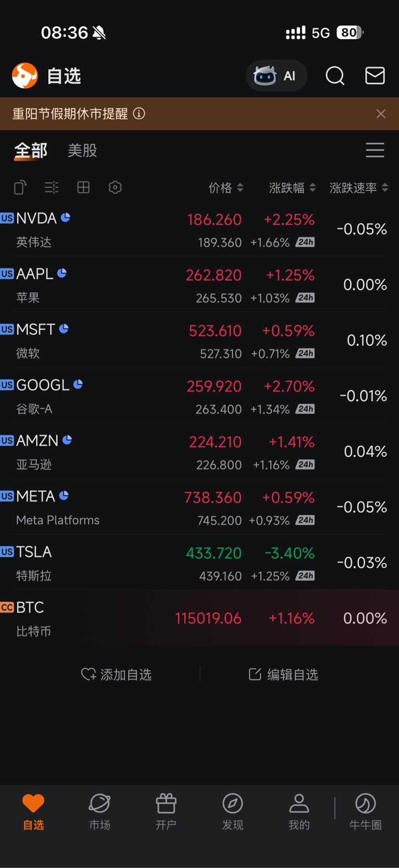Sort list by 价格 column

(x=225, y=188)
